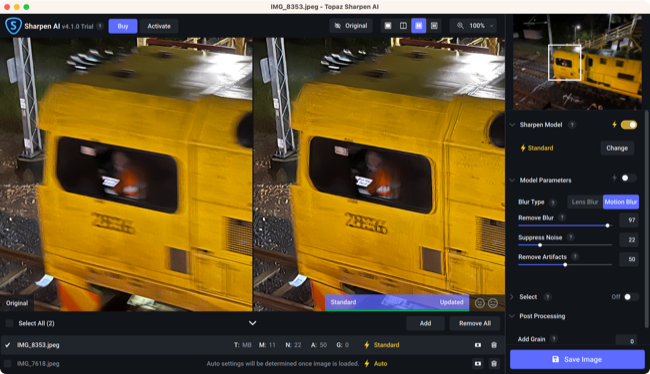This screenshot has height=374, width=650.
Task: Choose Motion Blur type
Action: (x=621, y=202)
